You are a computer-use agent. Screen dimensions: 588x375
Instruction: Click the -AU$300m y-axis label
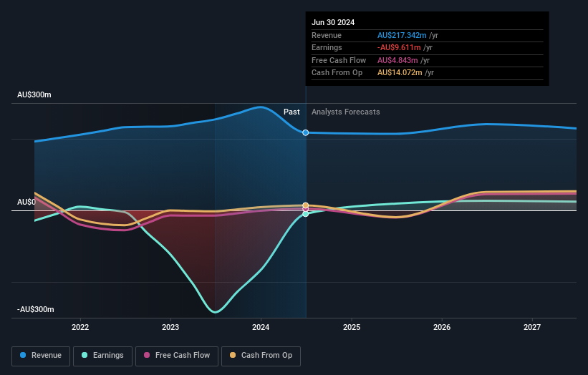(x=36, y=309)
